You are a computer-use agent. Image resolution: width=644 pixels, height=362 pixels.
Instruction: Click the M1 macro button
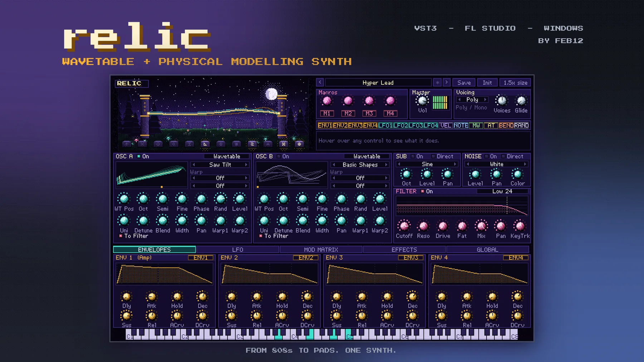point(327,113)
